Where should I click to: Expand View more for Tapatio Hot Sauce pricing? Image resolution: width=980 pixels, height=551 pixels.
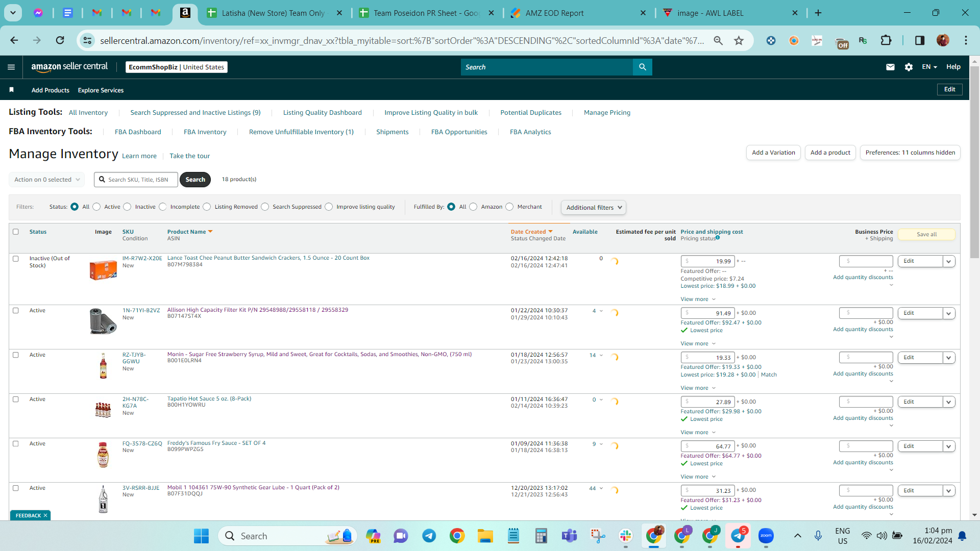(698, 432)
